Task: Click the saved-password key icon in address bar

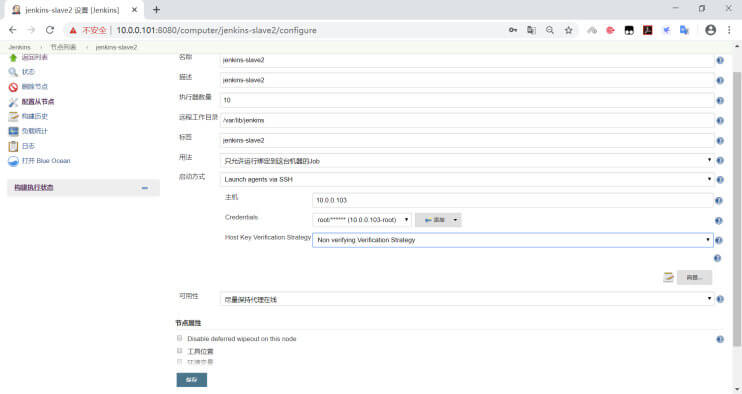Action: coord(513,30)
